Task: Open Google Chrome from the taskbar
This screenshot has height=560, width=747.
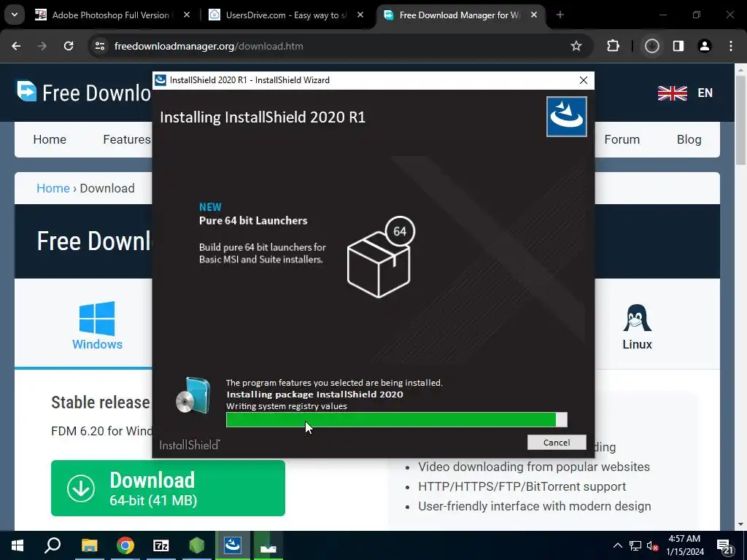Action: [125, 545]
